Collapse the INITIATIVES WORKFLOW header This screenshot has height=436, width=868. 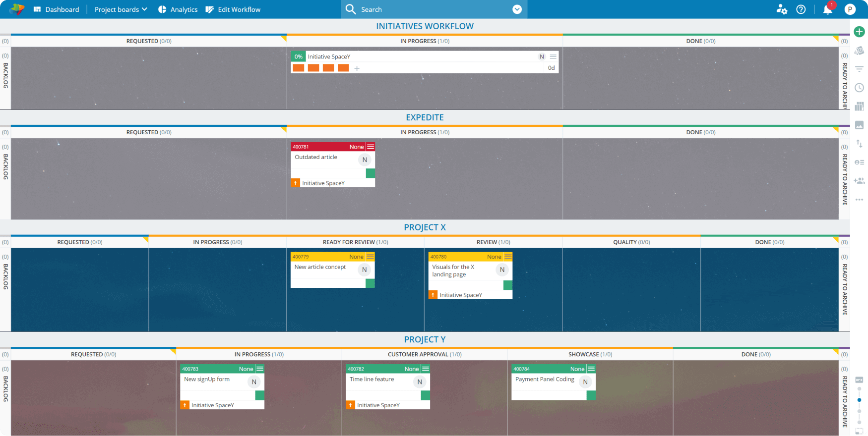pos(425,26)
